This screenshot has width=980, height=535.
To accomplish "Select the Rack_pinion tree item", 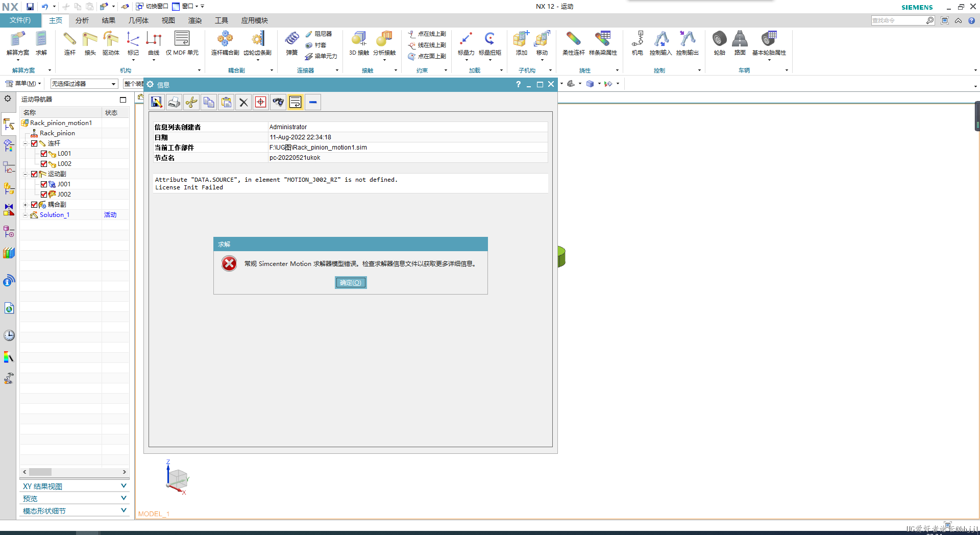I will click(57, 133).
